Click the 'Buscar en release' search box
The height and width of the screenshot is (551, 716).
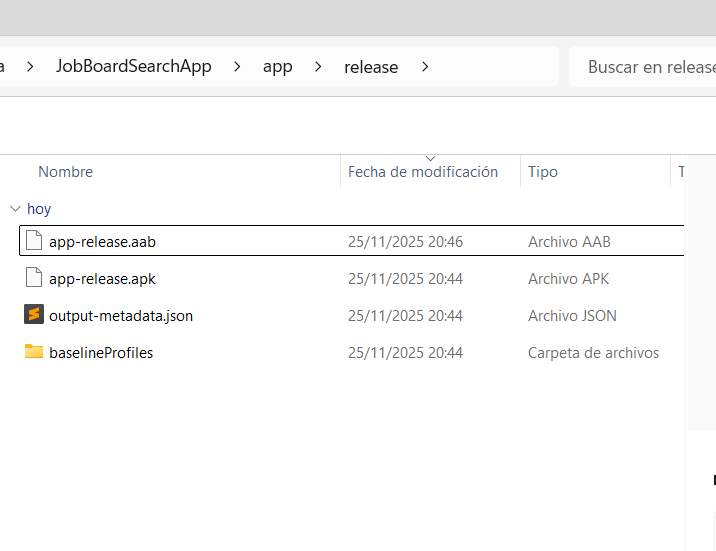pyautogui.click(x=650, y=67)
